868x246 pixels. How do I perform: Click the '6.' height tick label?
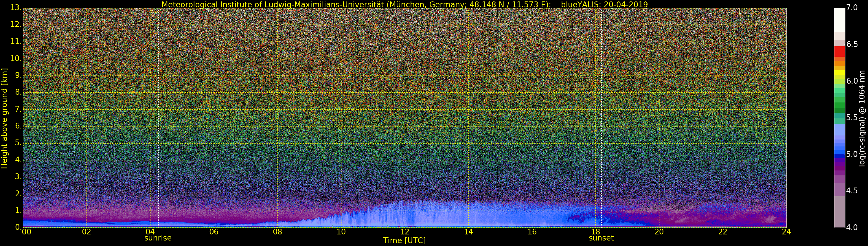pyautogui.click(x=18, y=126)
